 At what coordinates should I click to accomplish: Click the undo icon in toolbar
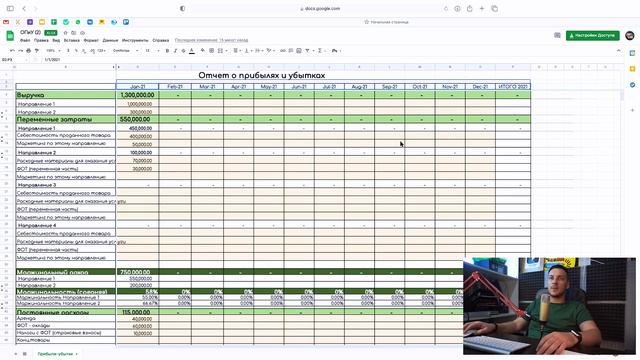click(12, 51)
